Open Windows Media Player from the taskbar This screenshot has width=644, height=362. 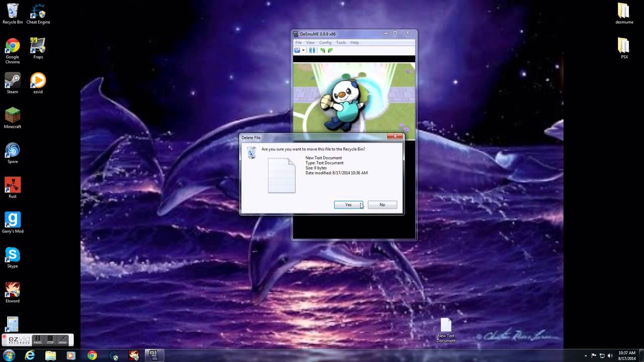71,355
